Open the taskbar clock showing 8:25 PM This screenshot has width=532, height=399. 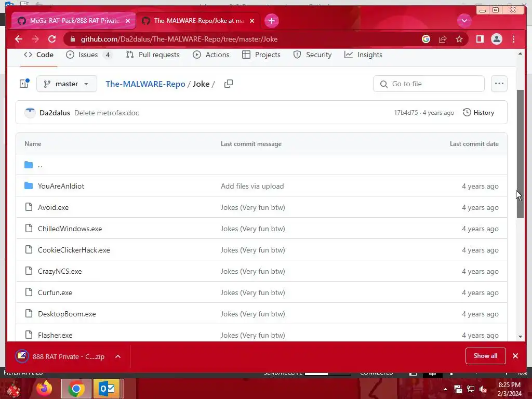pos(509,389)
